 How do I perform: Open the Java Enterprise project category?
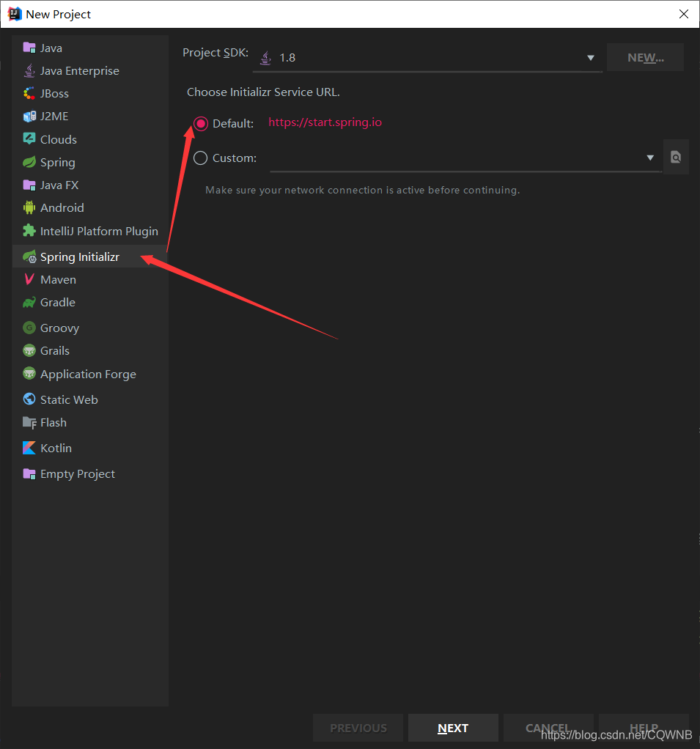click(90, 70)
